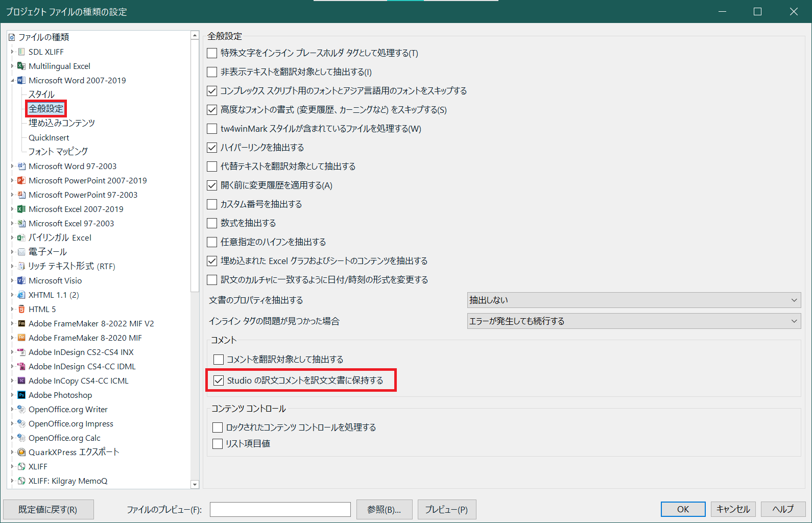Select 埋め込みコンテンツ in the tree
The height and width of the screenshot is (523, 812).
61,123
